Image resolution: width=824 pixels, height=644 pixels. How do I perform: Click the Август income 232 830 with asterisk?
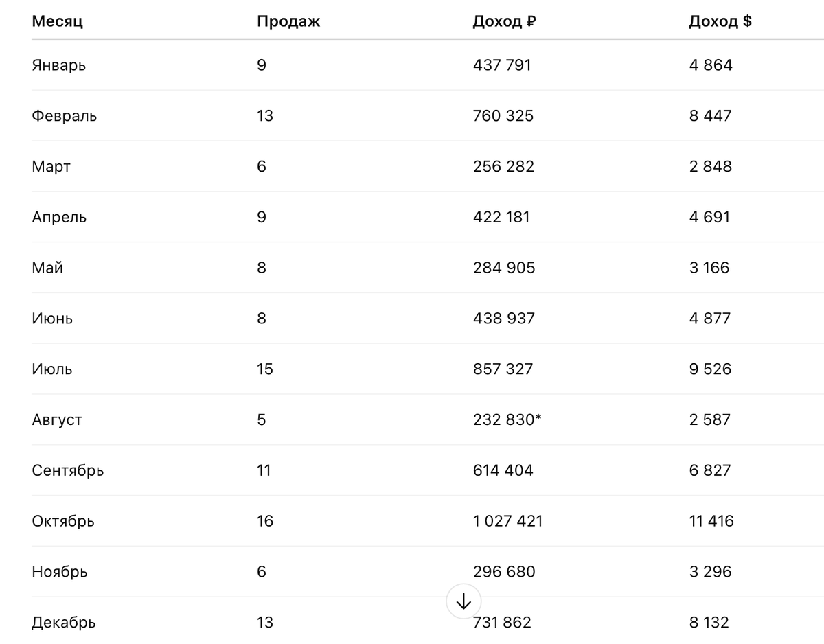(x=507, y=420)
